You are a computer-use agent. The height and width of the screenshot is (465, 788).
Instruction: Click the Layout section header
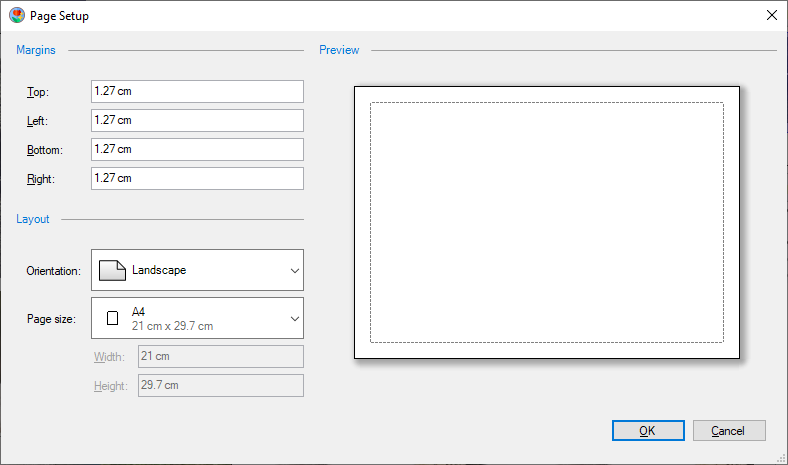(x=33, y=219)
